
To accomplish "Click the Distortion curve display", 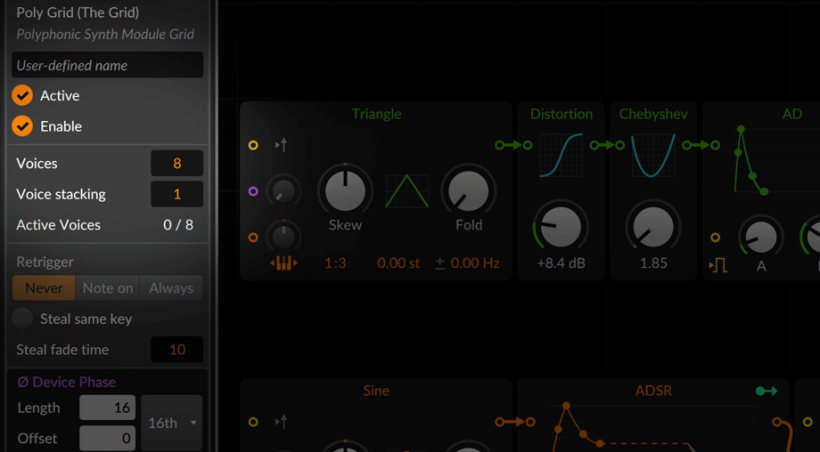I will pyautogui.click(x=561, y=155).
